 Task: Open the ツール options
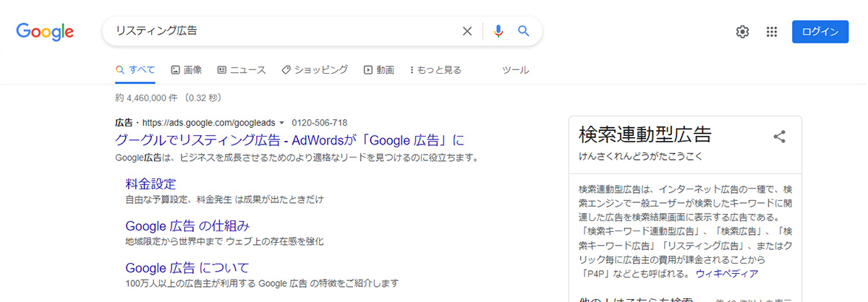516,70
